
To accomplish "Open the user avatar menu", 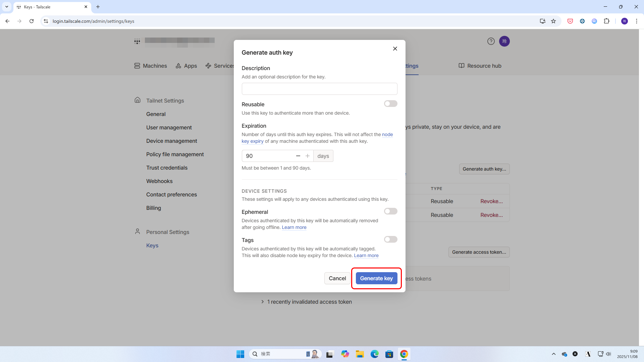I will (x=504, y=41).
